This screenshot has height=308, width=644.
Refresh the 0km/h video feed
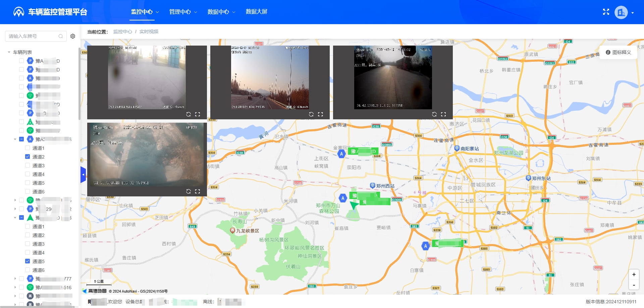pyautogui.click(x=189, y=114)
